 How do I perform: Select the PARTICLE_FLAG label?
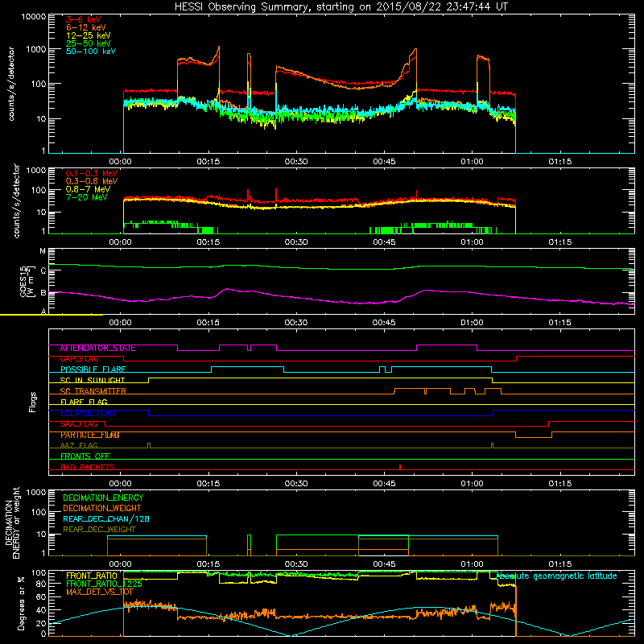(x=90, y=435)
